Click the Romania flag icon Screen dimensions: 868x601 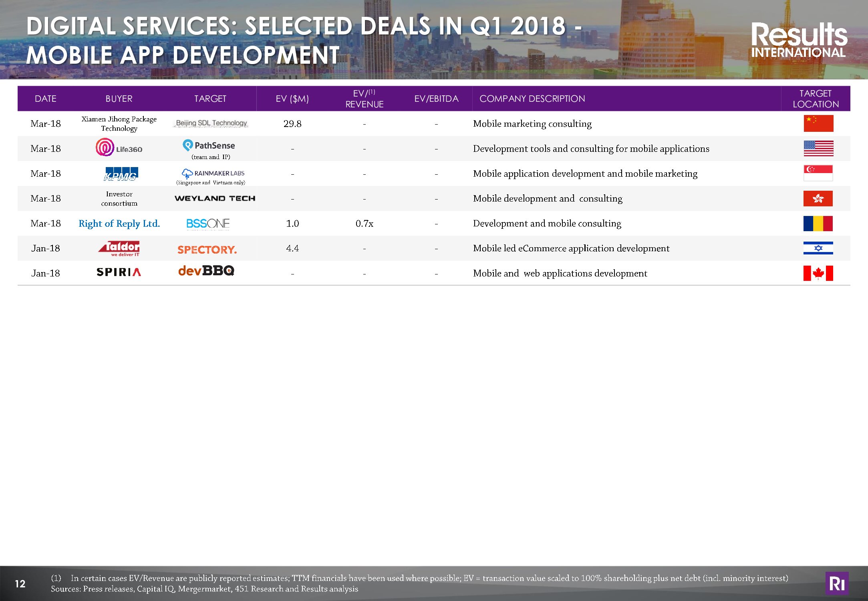click(x=818, y=223)
